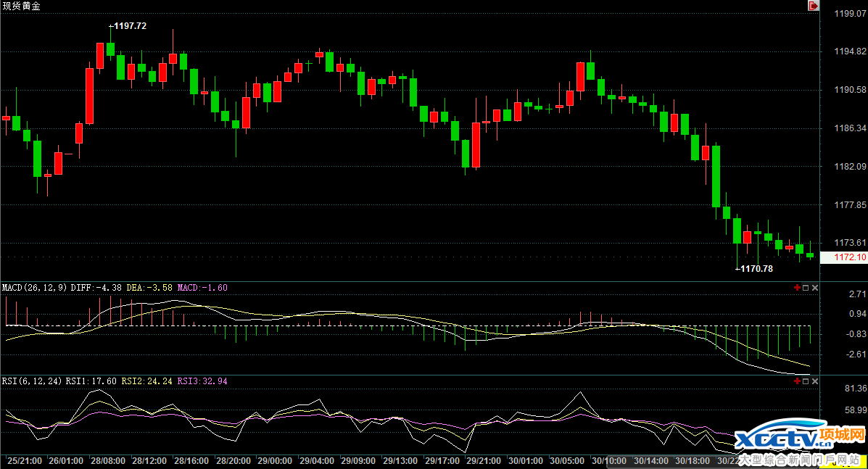
Task: Click the magenta RSI3 value label
Action: (x=202, y=381)
